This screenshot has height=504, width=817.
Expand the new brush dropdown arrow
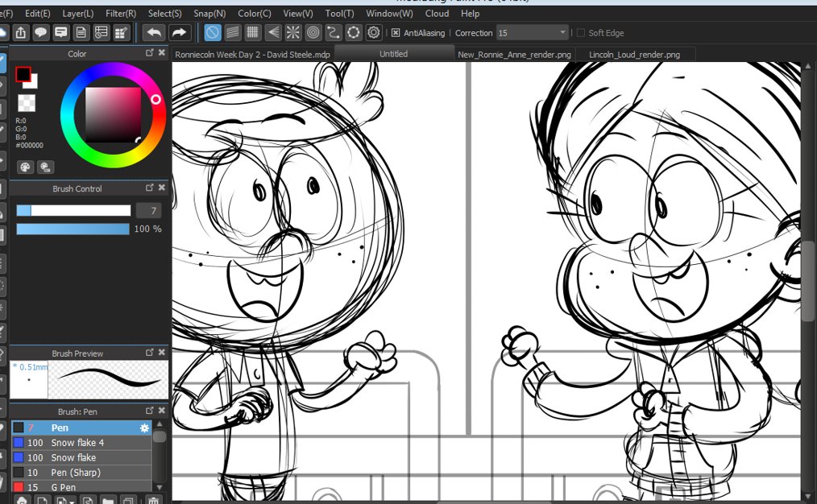[70, 501]
